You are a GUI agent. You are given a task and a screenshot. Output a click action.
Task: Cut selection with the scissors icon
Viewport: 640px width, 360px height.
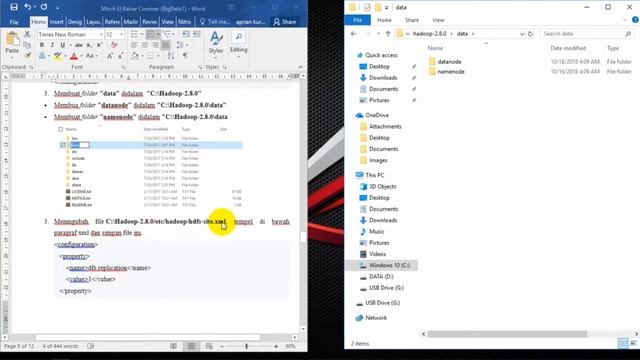pyautogui.click(x=27, y=34)
